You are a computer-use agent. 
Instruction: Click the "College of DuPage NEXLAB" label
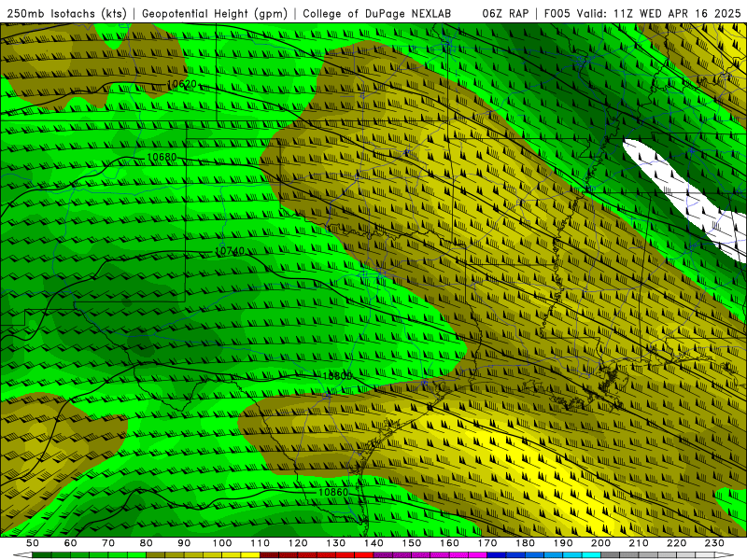377,14
